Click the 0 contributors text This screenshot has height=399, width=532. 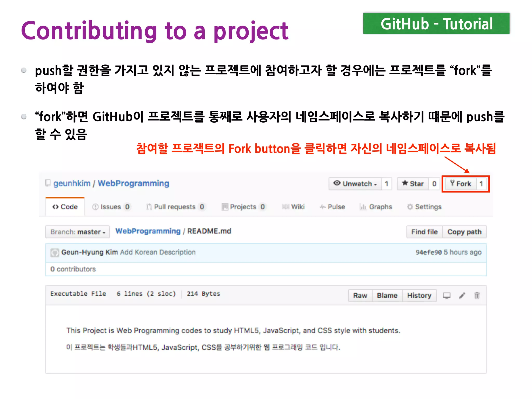tap(73, 269)
